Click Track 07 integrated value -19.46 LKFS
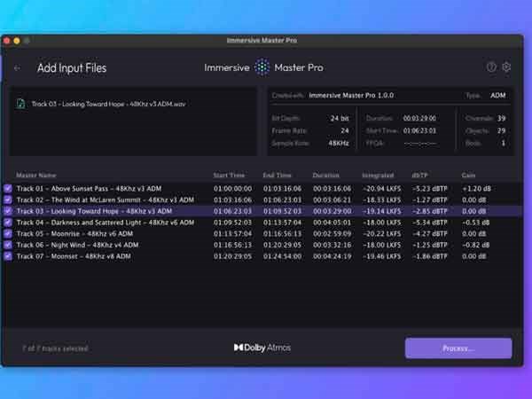 pos(381,256)
